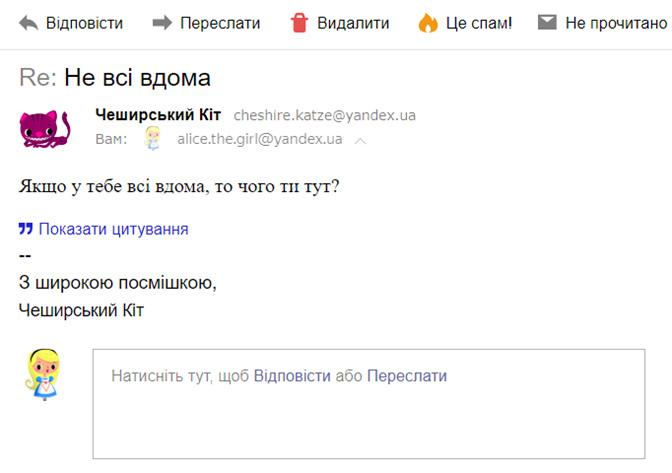
Task: Click the forward arrow icon
Action: 162,23
